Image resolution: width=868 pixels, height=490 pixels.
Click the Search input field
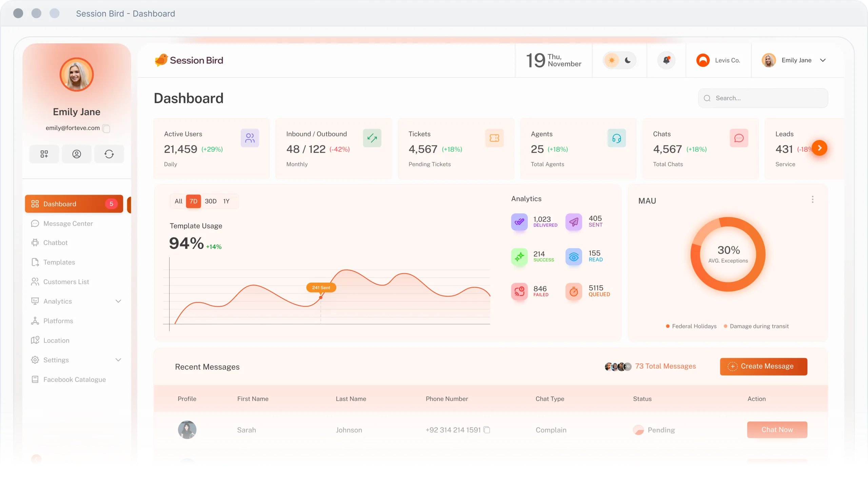pyautogui.click(x=766, y=98)
